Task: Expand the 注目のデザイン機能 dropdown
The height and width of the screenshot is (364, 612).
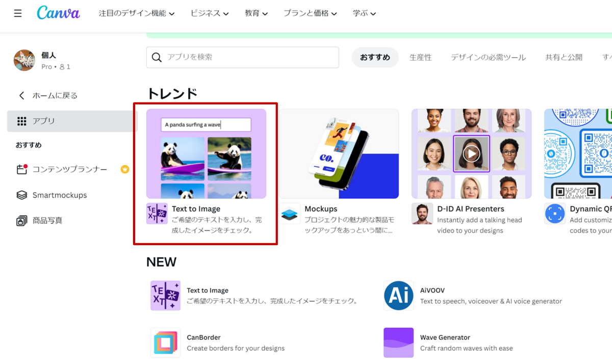Action: click(137, 13)
